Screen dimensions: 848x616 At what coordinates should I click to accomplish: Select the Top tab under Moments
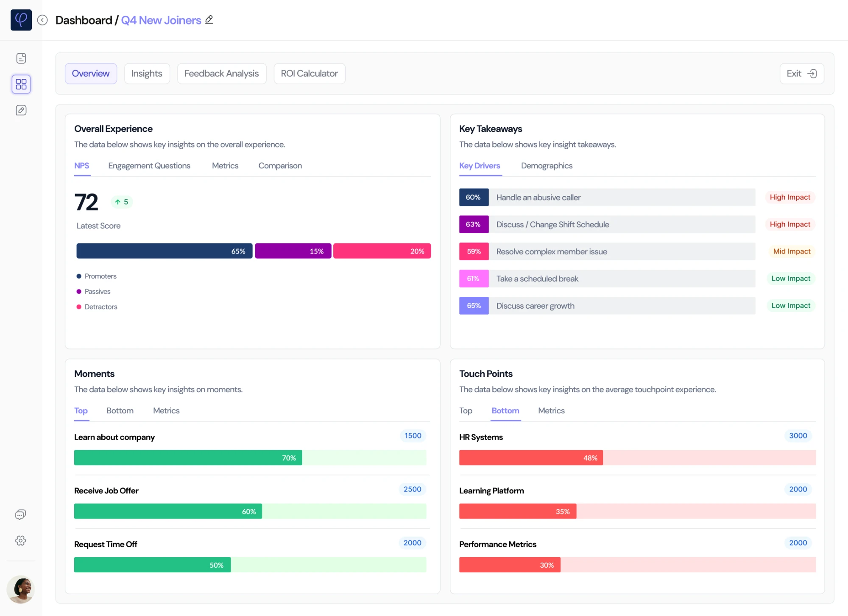pyautogui.click(x=81, y=411)
